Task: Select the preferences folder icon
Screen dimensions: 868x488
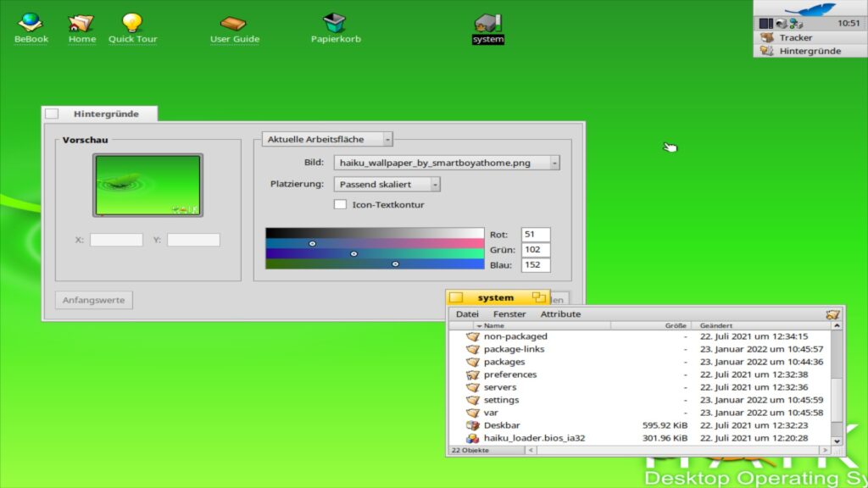Action: 472,374
